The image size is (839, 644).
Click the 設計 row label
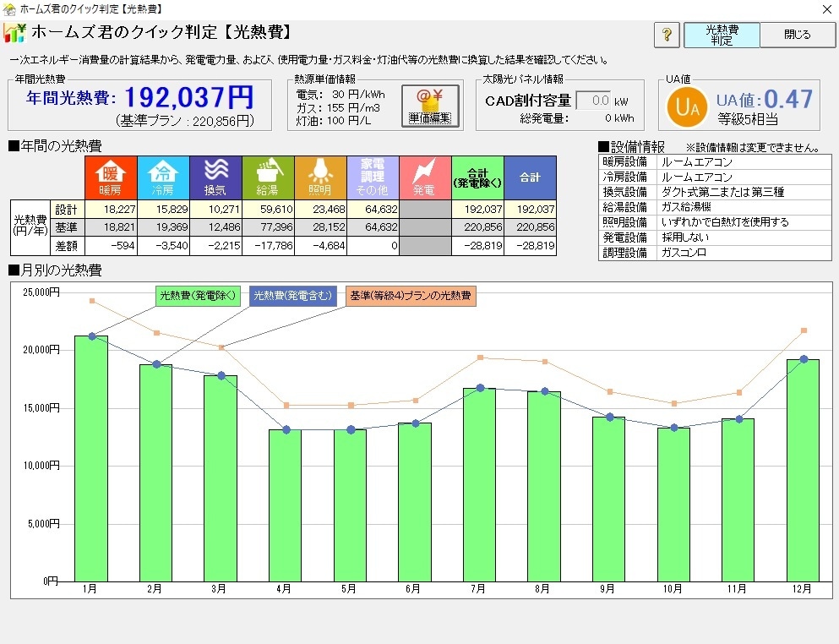pyautogui.click(x=67, y=210)
